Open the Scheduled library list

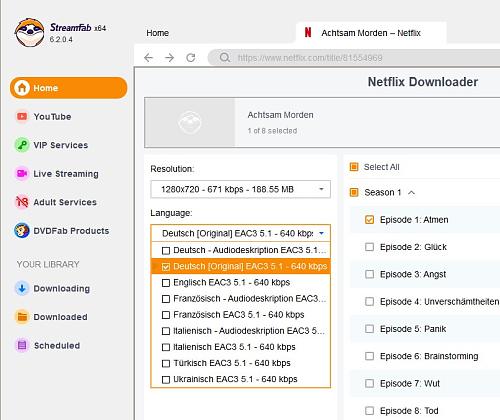tap(57, 345)
